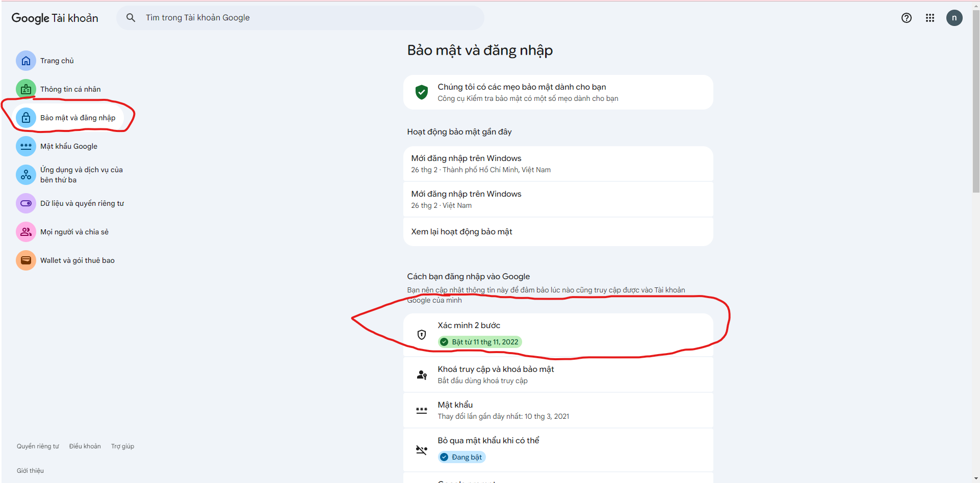This screenshot has height=483, width=980.
Task: Click the Mật khẩu Google sidebar icon
Action: (x=26, y=146)
